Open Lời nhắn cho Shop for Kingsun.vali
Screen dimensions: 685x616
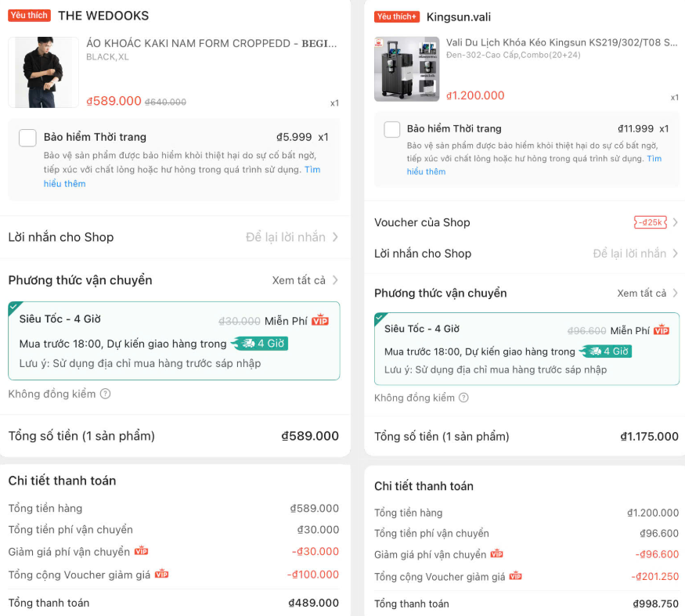click(x=526, y=254)
